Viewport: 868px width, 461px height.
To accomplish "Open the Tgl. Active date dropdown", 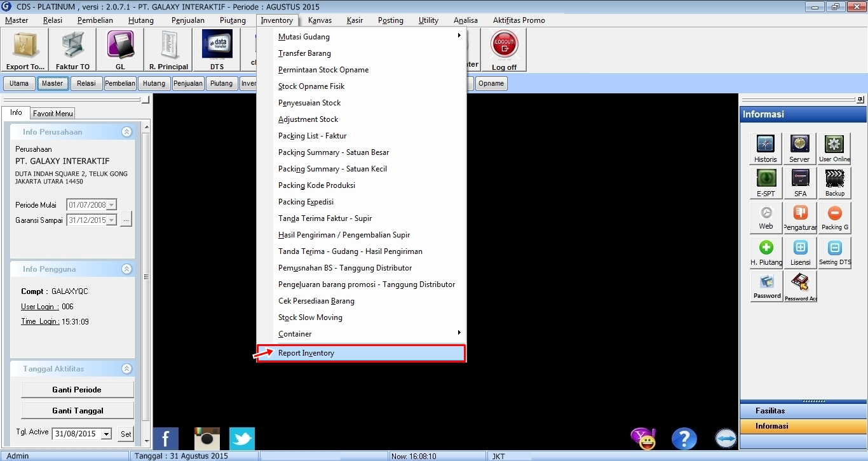I will (x=106, y=434).
